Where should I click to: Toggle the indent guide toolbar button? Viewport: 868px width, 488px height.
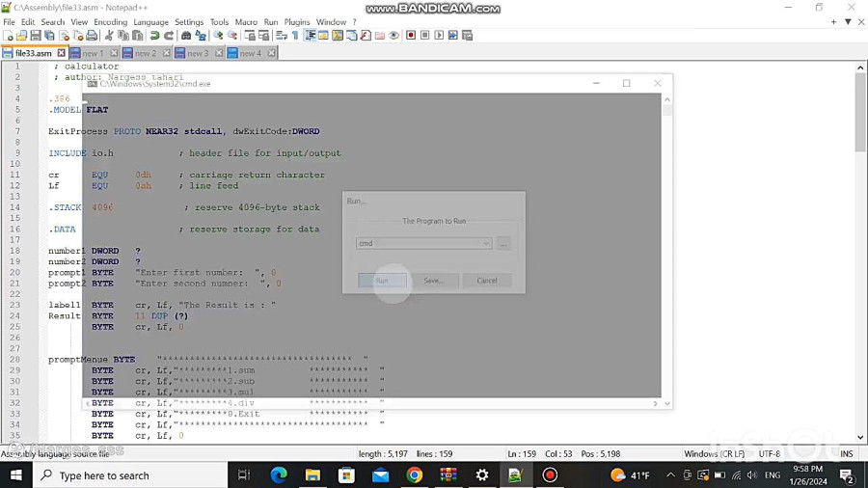click(310, 36)
